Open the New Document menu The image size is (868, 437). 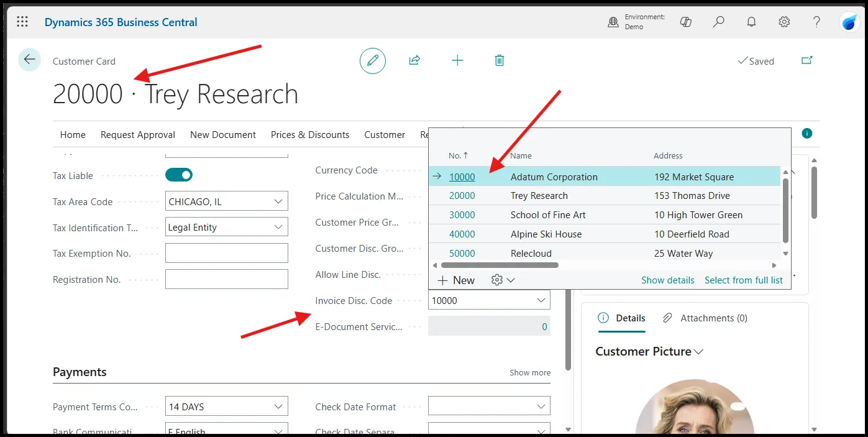click(223, 134)
